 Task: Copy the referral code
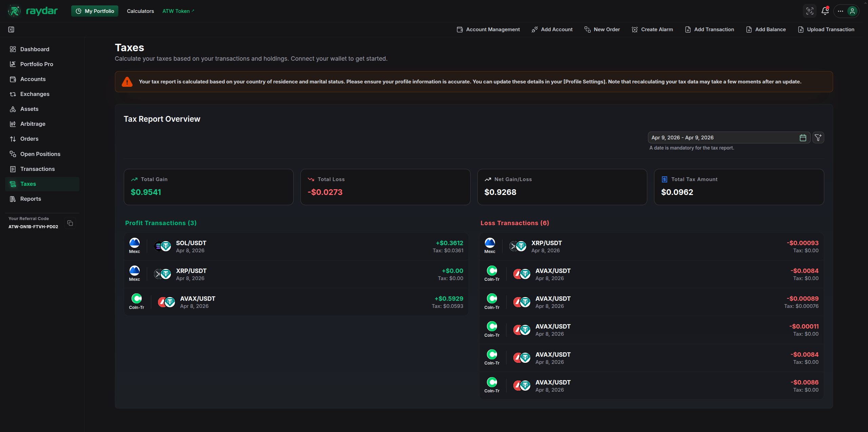tap(70, 223)
